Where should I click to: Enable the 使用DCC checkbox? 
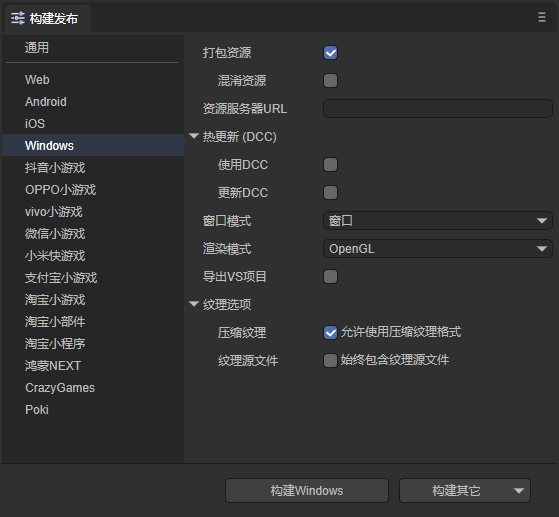(330, 165)
